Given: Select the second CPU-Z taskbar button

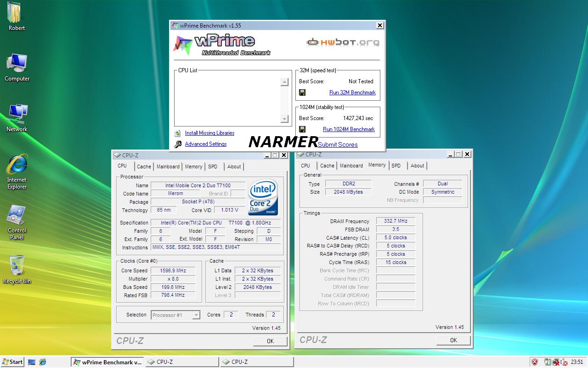Looking at the screenshot, I should click(x=256, y=362).
